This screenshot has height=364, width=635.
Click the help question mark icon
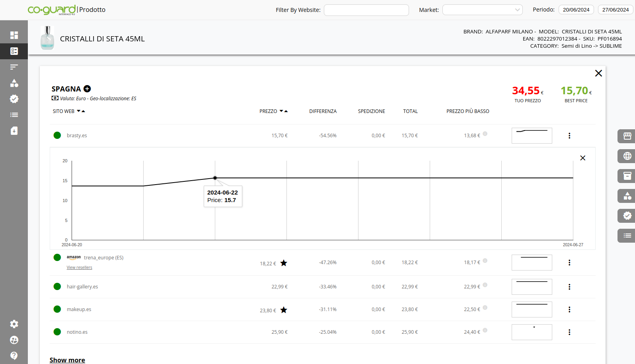(x=14, y=355)
